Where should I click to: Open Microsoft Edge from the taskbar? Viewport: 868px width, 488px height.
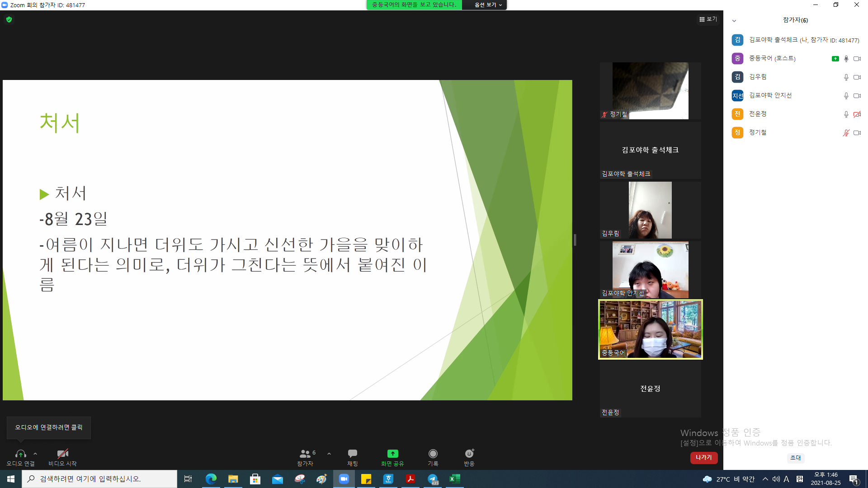211,479
